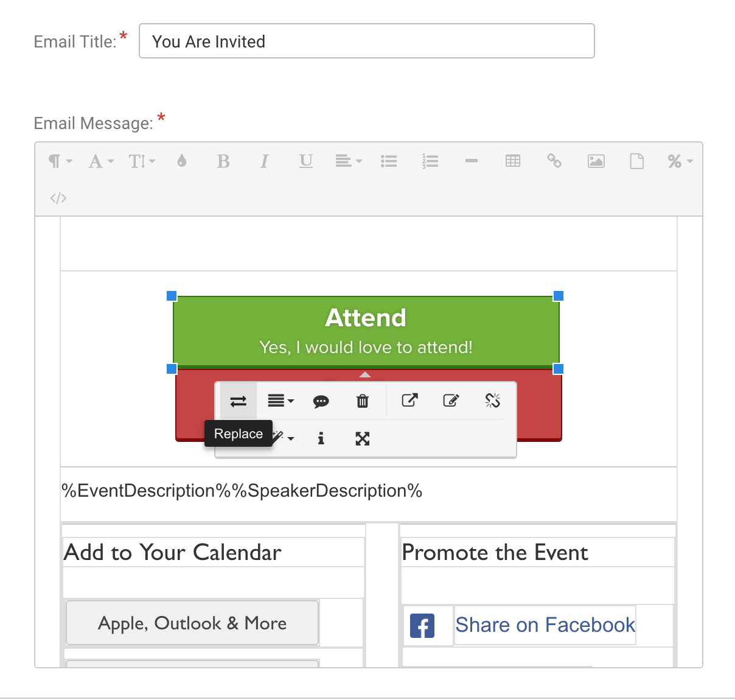Click the Apple, Outlook & More button
Screen dimensions: 735x700
tap(192, 623)
